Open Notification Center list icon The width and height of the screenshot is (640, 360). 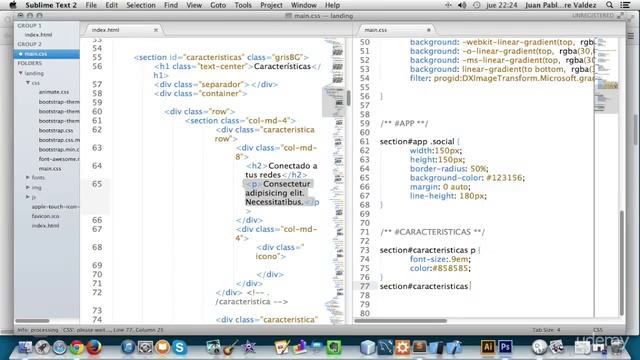click(x=624, y=5)
